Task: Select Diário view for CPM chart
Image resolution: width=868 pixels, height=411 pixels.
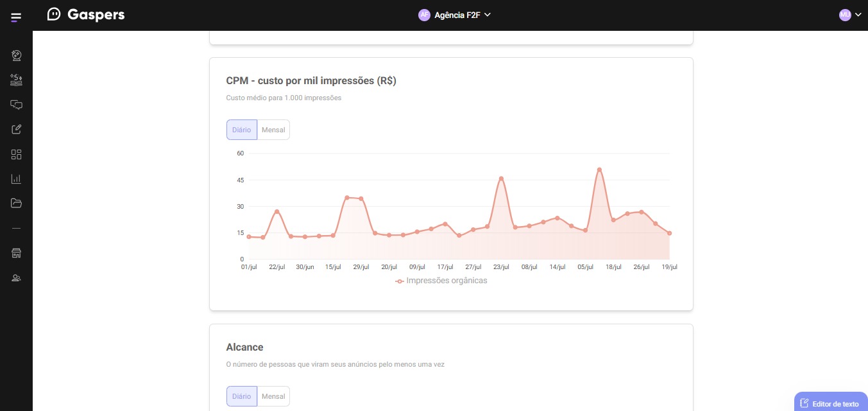Action: tap(241, 130)
